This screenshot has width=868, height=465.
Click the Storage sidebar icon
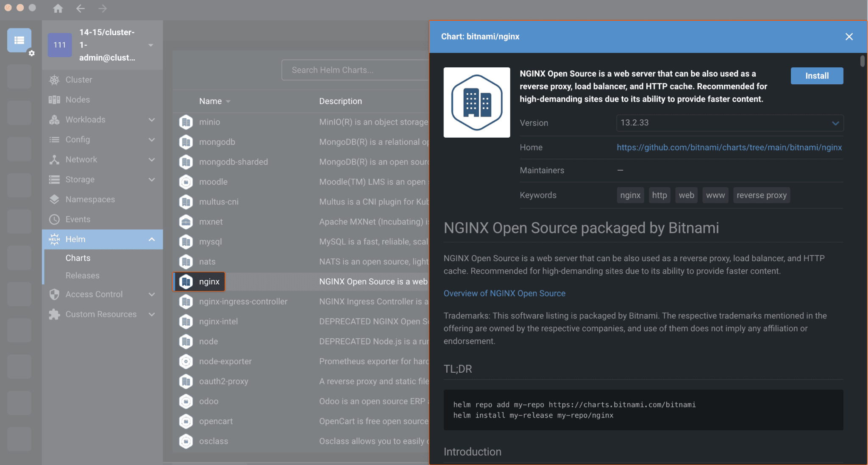[x=54, y=180]
